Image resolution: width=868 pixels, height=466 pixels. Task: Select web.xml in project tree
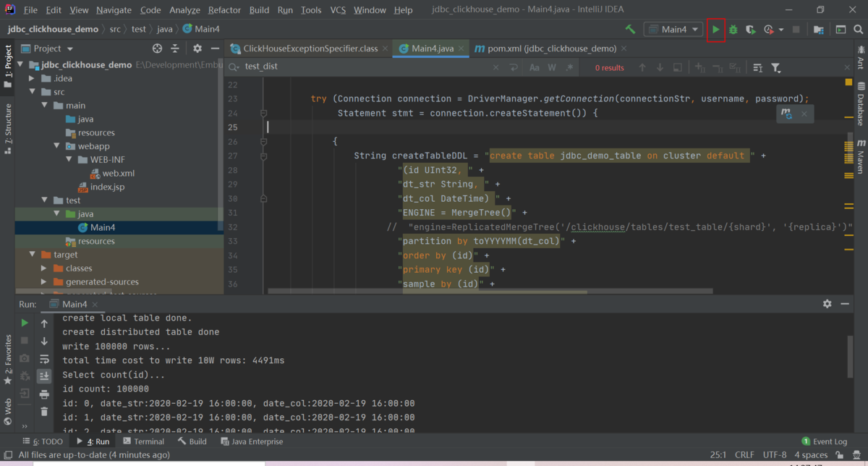118,174
